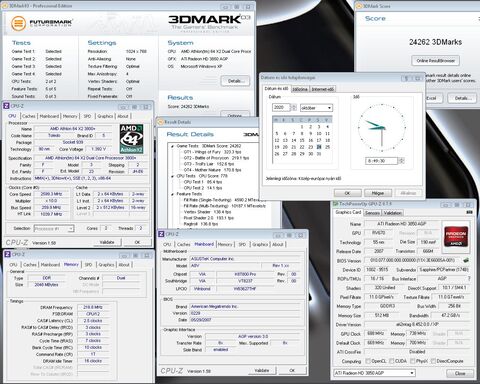The image size is (480, 384).
Task: Click the 3DMark Score window title icon
Action: 359,6
